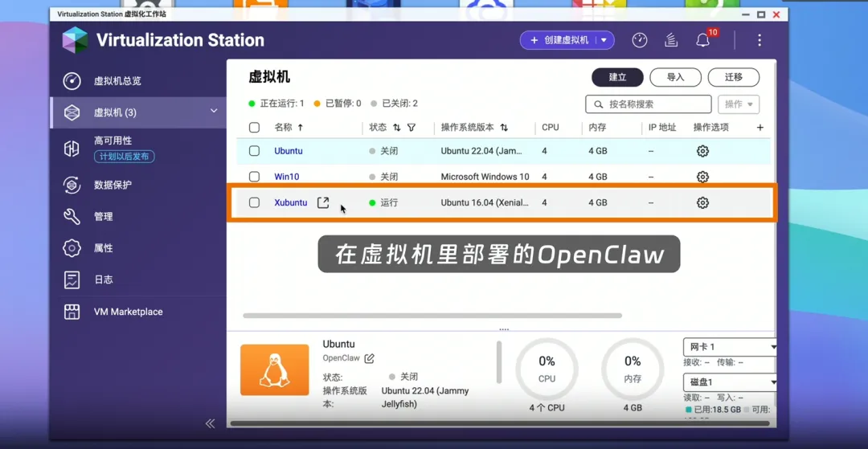This screenshot has height=449, width=868.
Task: Click the VM Marketplace store icon
Action: pos(72,312)
